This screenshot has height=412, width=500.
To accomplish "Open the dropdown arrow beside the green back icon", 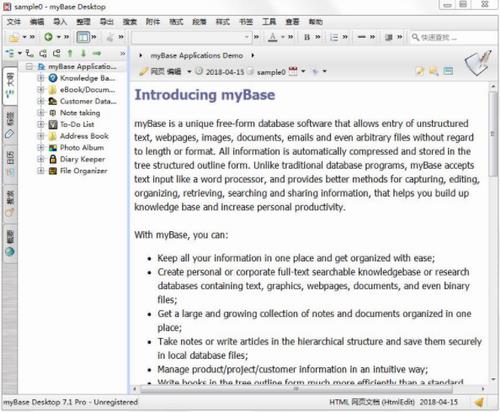I will point(59,37).
